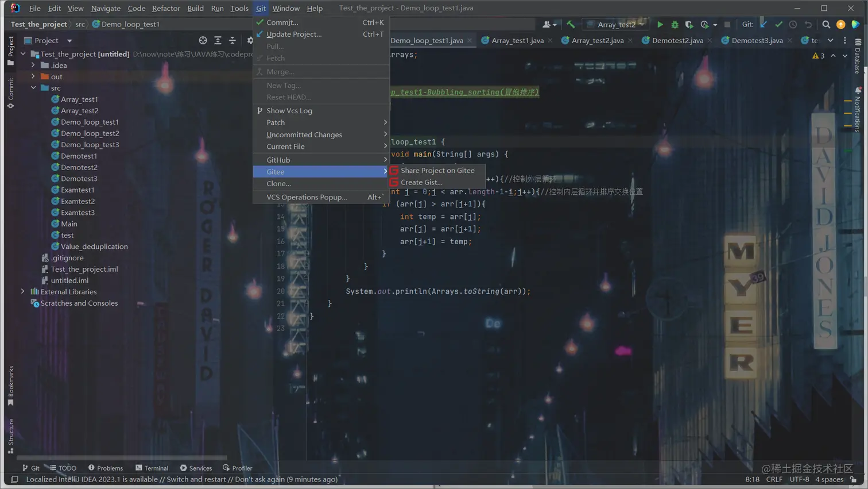Open the Terminal tool window button
Image resolution: width=868 pixels, height=489 pixels.
[x=152, y=468]
